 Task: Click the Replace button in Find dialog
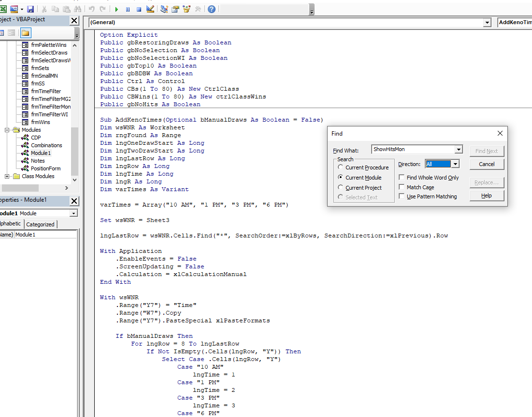pos(487,182)
